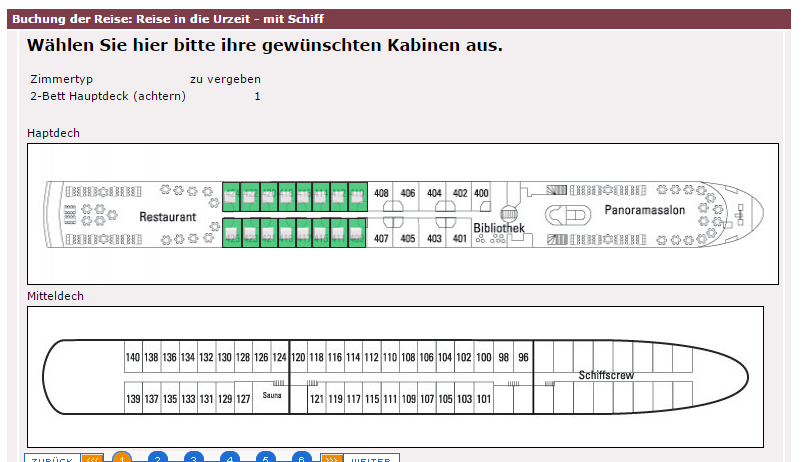Open booking step 4
805x462 pixels.
(229, 458)
